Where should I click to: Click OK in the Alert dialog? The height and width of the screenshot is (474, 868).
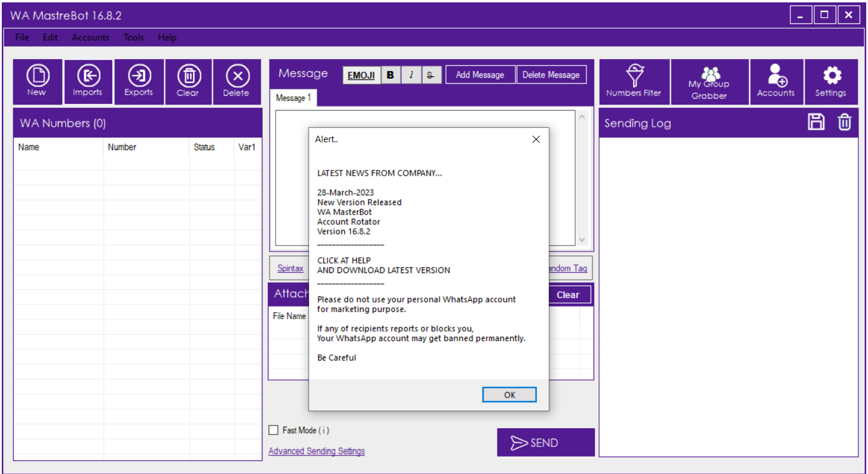(509, 395)
